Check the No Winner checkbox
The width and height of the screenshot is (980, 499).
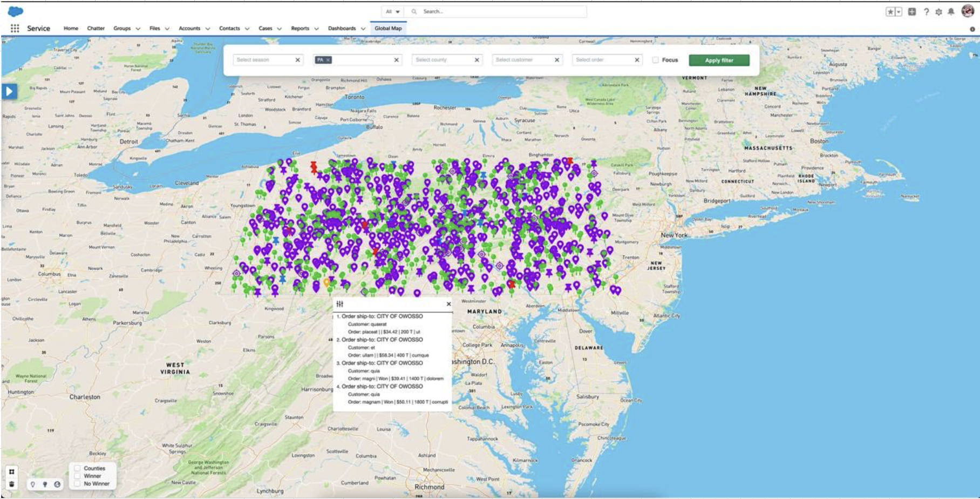tap(77, 483)
